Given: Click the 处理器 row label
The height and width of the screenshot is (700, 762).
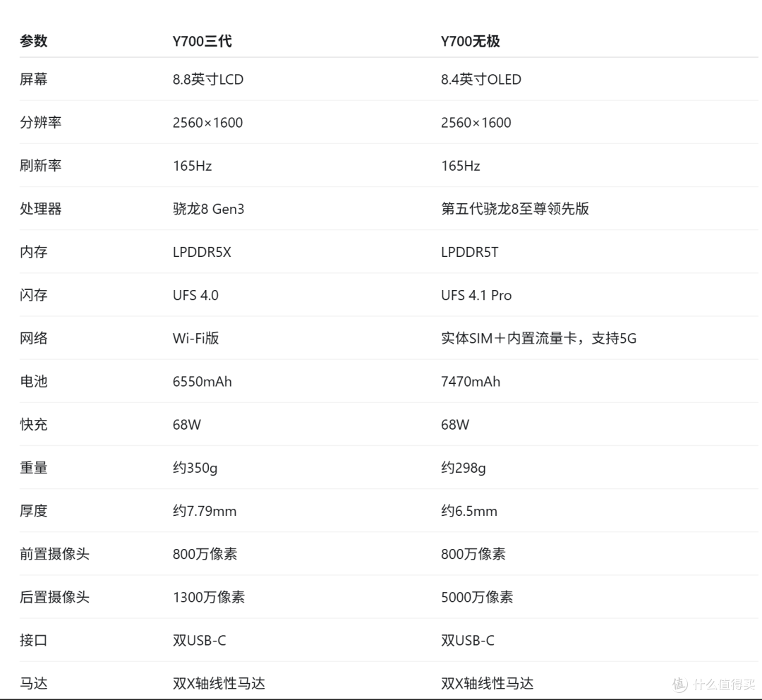Looking at the screenshot, I should coord(41,209).
